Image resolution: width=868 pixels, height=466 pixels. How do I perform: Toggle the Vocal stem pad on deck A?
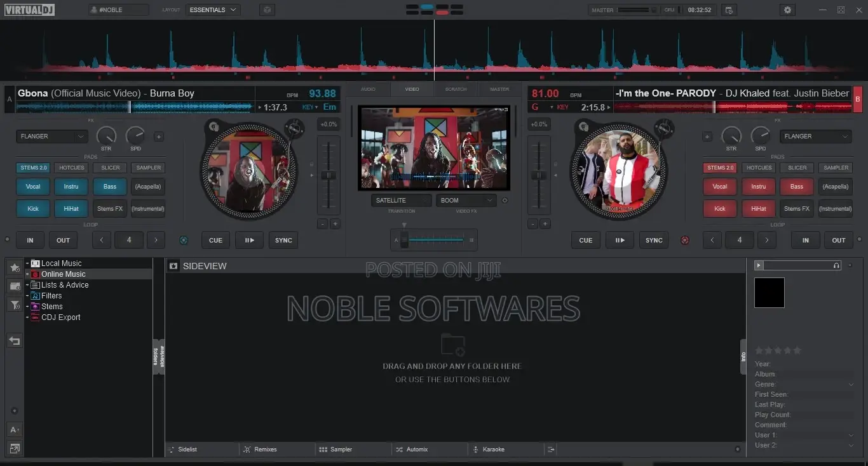[33, 187]
